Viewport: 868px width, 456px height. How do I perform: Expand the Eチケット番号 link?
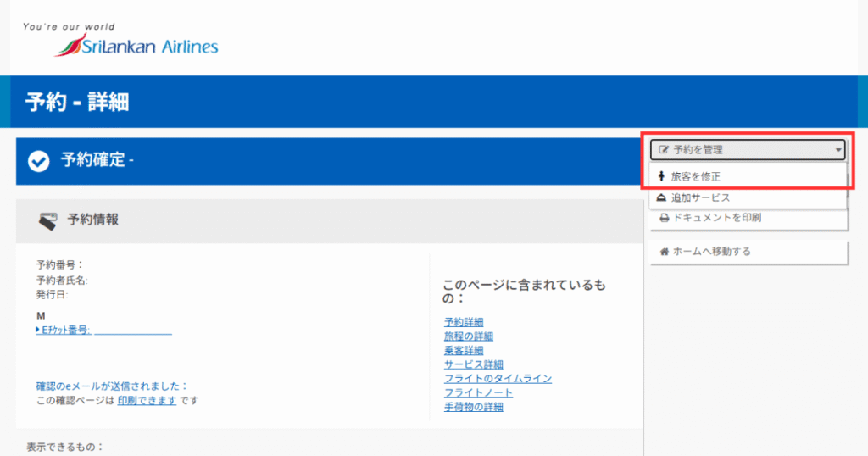tap(63, 331)
